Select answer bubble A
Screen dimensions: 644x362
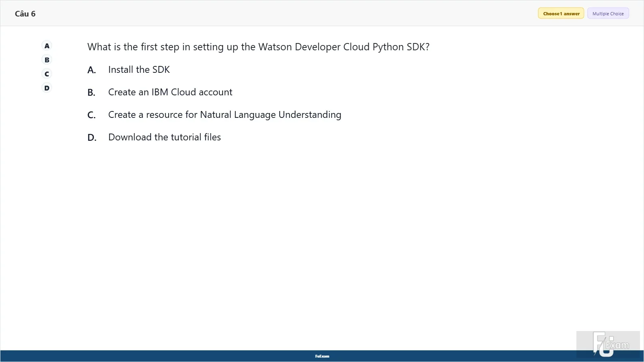pos(47,46)
